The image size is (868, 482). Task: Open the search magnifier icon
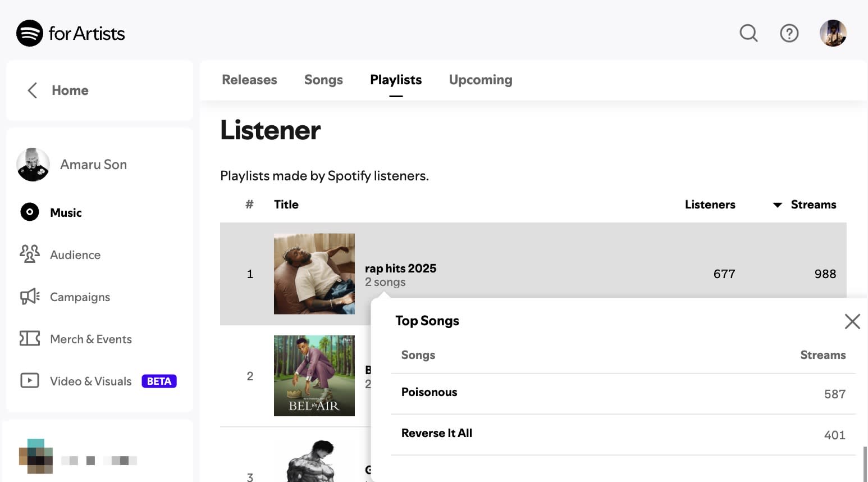pyautogui.click(x=748, y=33)
